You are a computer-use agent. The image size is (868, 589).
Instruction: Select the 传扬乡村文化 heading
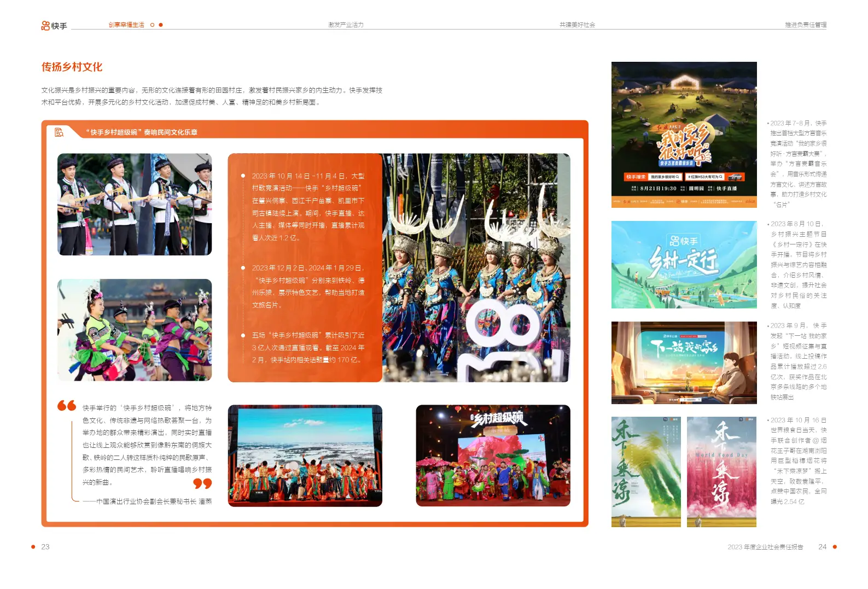tap(72, 67)
